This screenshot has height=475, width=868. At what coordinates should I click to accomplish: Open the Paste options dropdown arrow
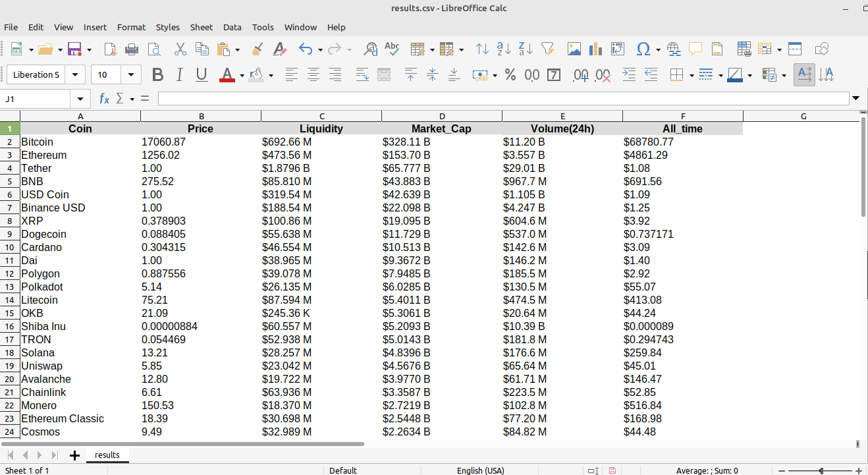coord(238,49)
